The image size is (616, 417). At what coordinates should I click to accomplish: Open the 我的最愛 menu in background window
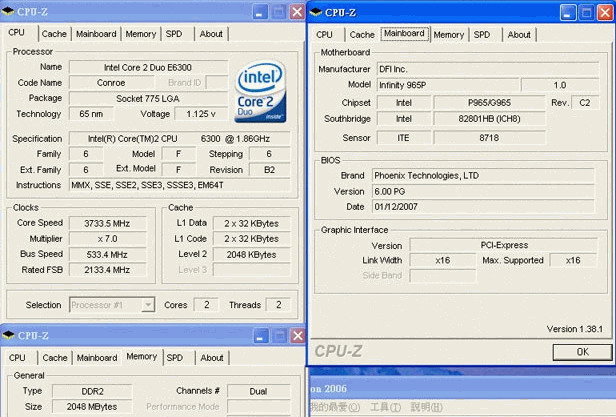point(335,407)
